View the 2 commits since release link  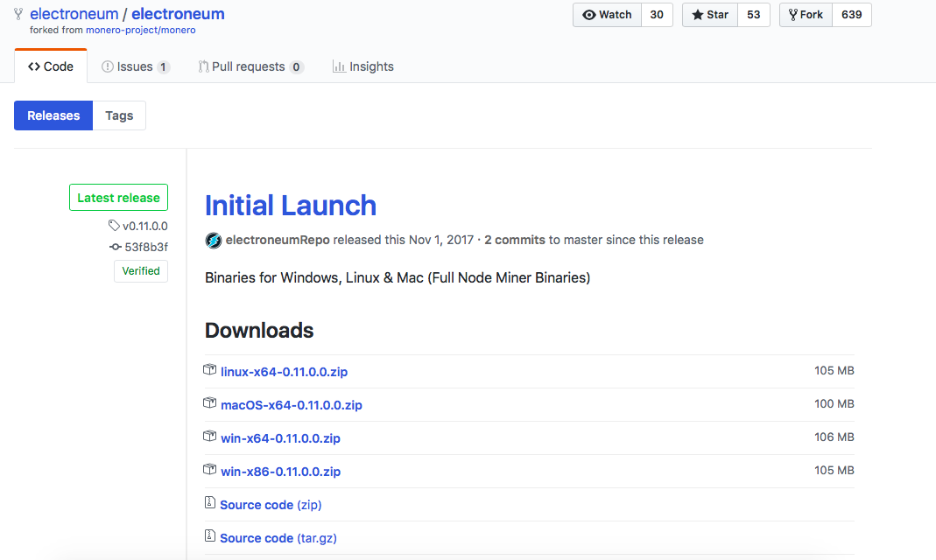[x=515, y=240]
